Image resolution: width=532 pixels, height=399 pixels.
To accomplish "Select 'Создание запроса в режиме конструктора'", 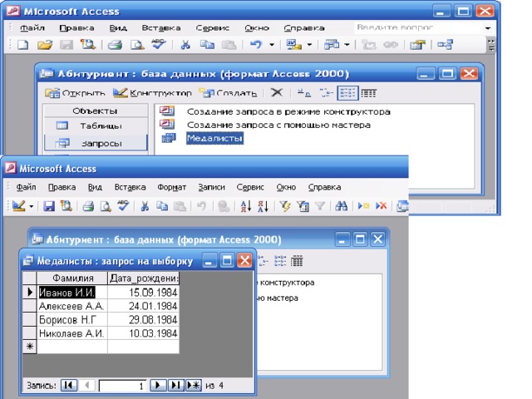I will point(288,111).
